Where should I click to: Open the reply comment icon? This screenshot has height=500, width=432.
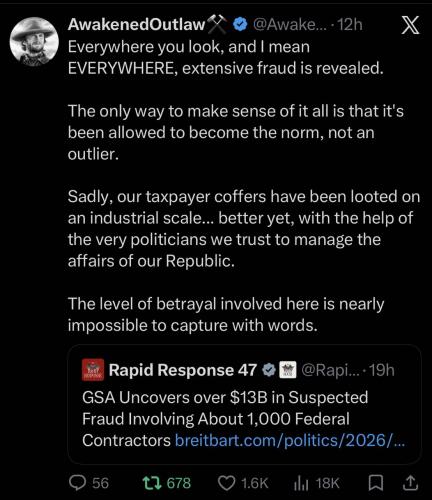[x=77, y=483]
